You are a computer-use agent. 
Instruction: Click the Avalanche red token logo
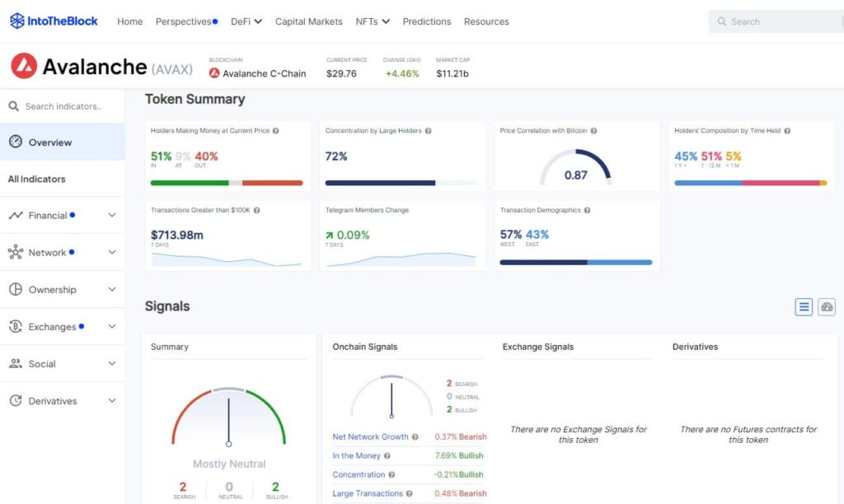(x=24, y=66)
